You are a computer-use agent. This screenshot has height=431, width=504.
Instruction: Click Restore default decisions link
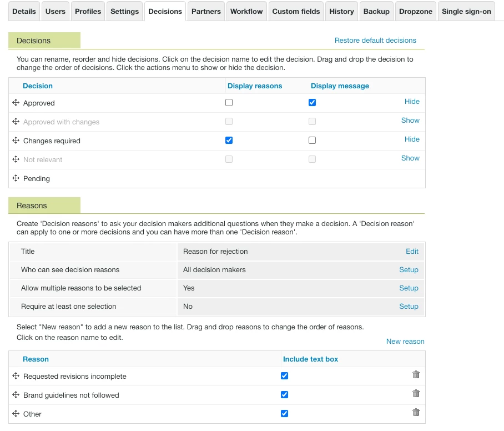375,41
